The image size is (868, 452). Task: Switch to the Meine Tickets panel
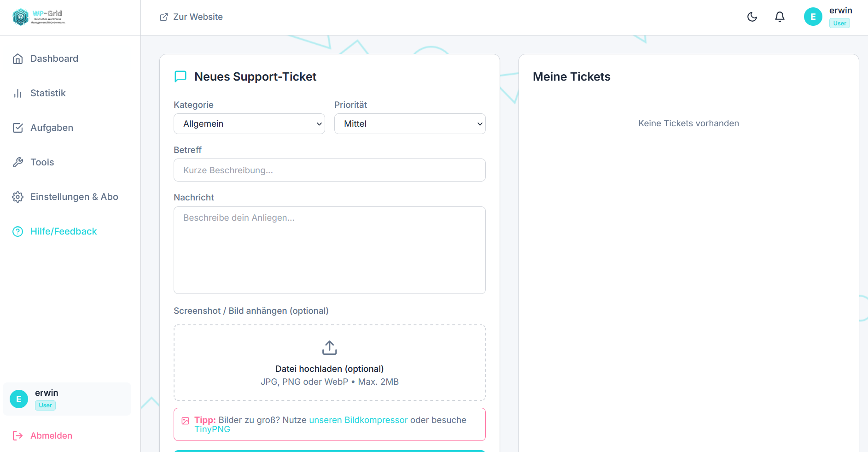pyautogui.click(x=571, y=76)
